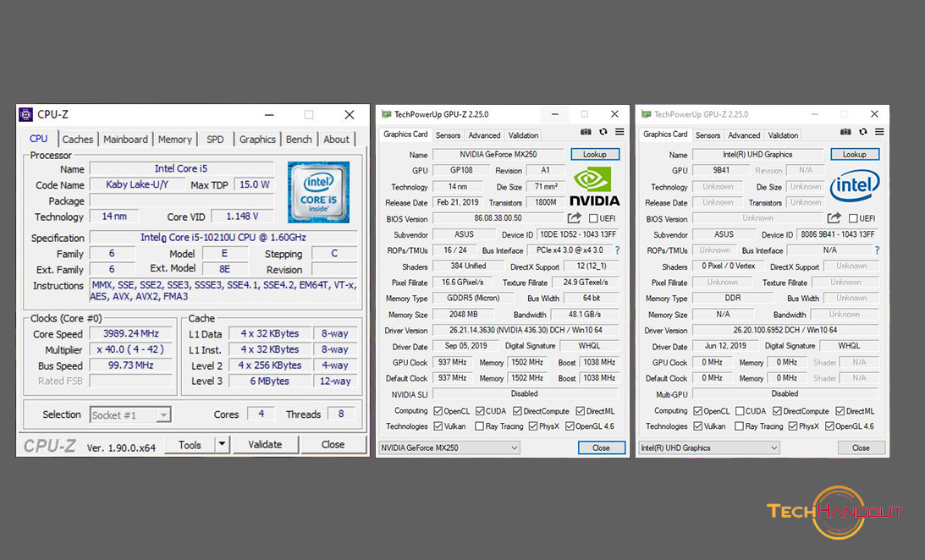
Task: Click BIOS share icon in Intel UHD window
Action: tap(834, 218)
